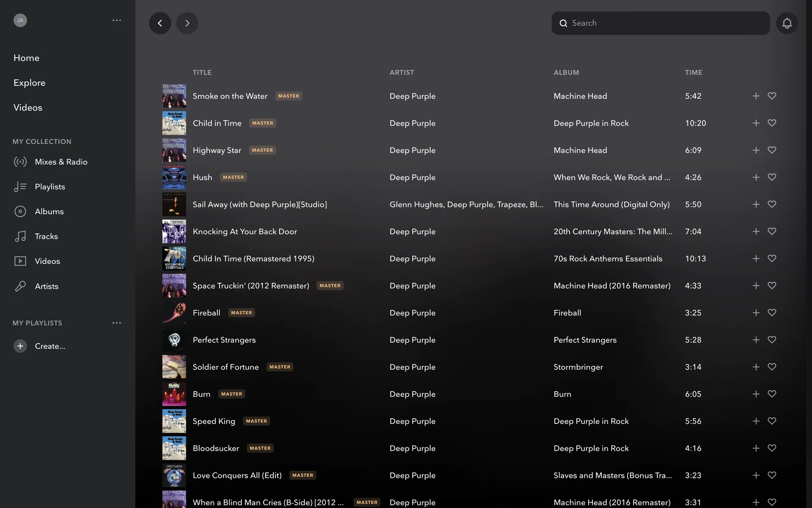Click the plus icon to create a playlist
This screenshot has width=812, height=508.
tap(20, 346)
